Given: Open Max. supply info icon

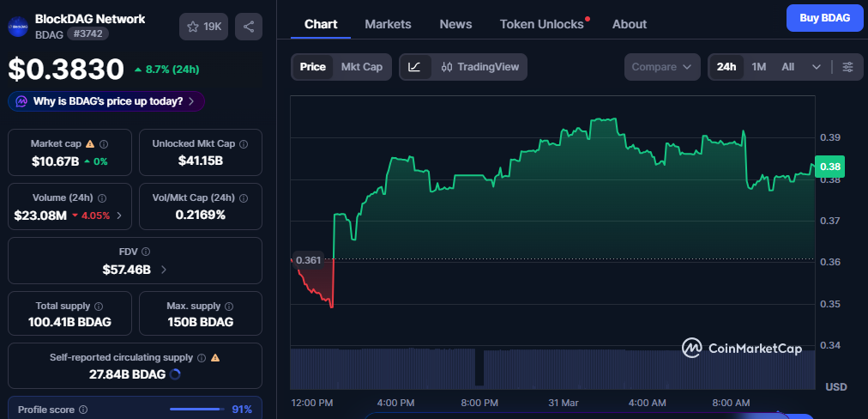Looking at the screenshot, I should click(229, 306).
